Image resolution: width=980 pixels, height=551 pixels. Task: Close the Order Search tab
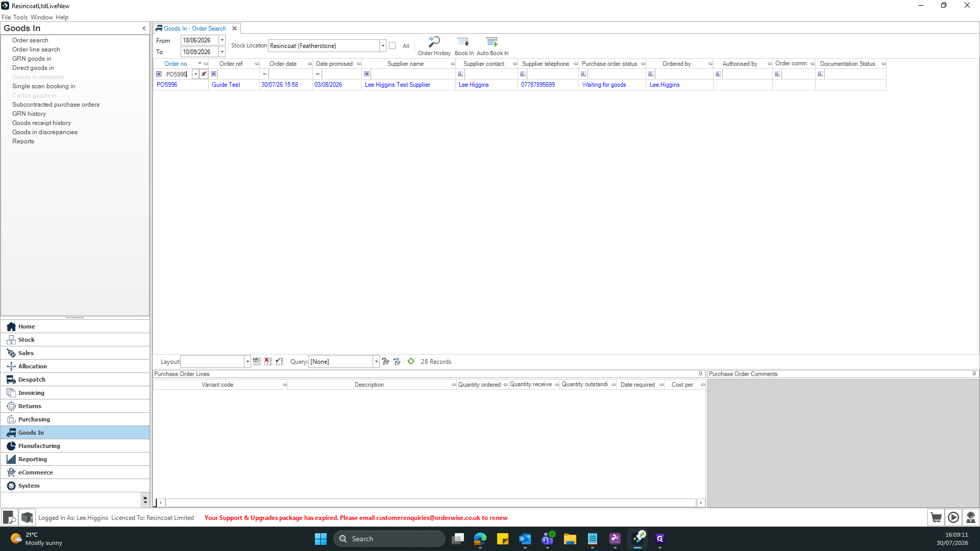(234, 29)
